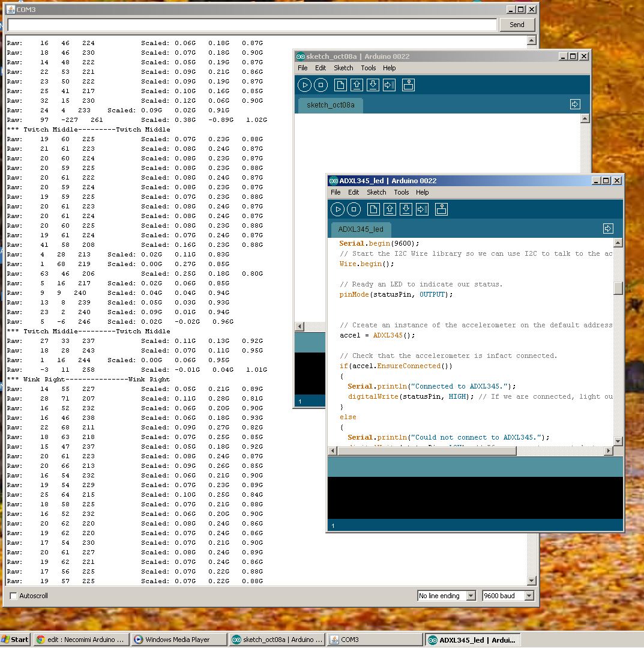Open the 9600 baud dropdown
Screen dimensions: 644x648
pos(508,596)
